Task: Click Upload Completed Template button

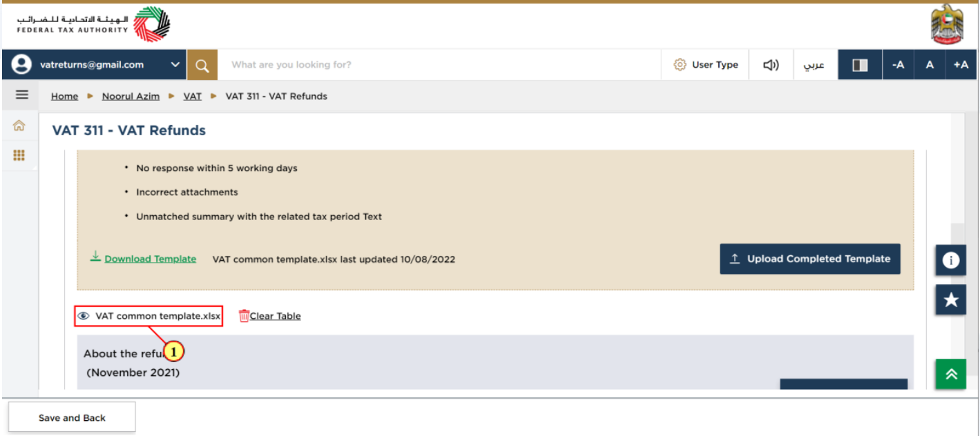Action: pyautogui.click(x=810, y=259)
